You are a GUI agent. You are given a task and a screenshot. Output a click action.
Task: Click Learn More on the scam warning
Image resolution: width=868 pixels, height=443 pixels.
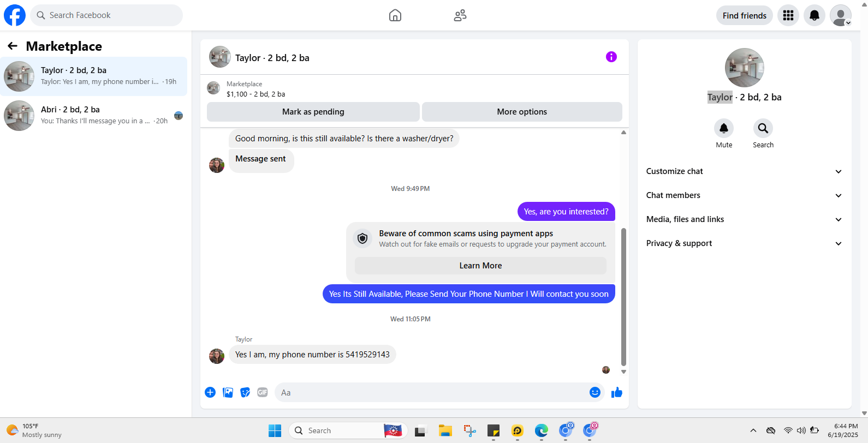(x=480, y=266)
